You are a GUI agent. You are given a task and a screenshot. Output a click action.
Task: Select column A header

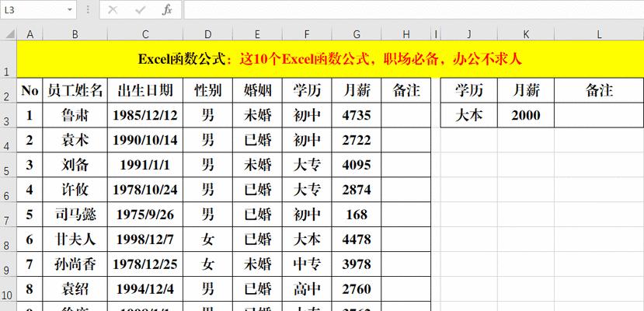point(30,34)
